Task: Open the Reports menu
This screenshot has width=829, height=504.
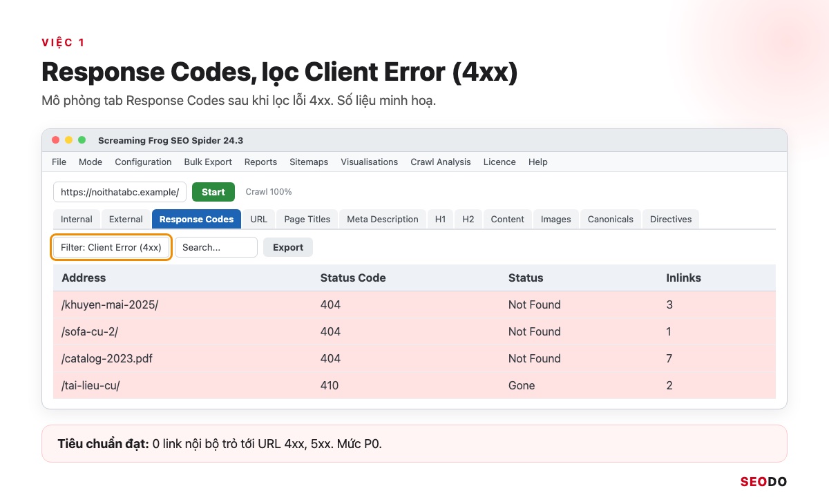Action: pyautogui.click(x=260, y=162)
